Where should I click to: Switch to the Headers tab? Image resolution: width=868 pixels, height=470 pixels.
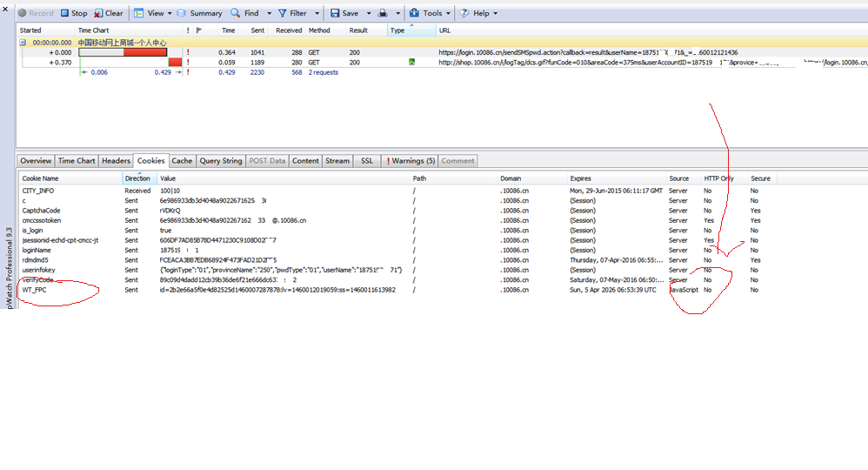pyautogui.click(x=116, y=161)
